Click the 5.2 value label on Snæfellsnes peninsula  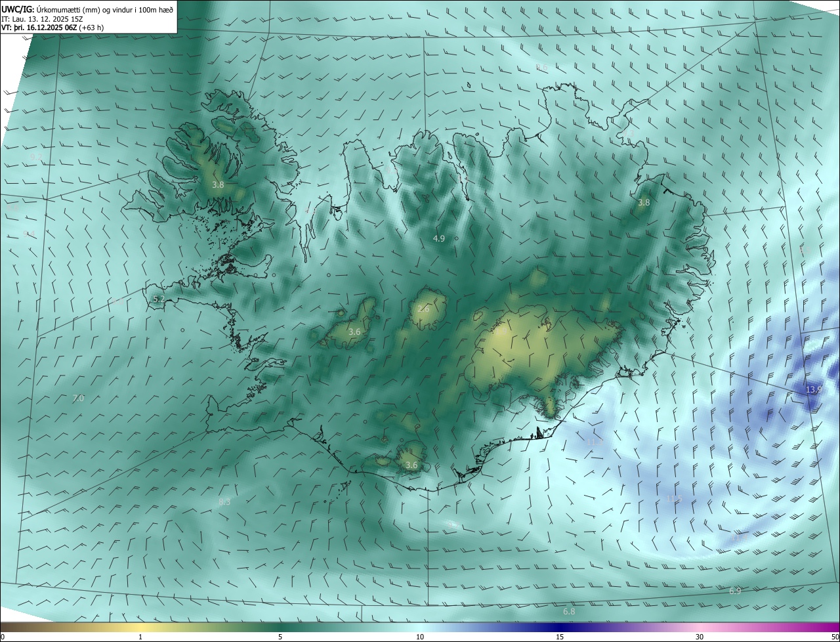pos(158,299)
